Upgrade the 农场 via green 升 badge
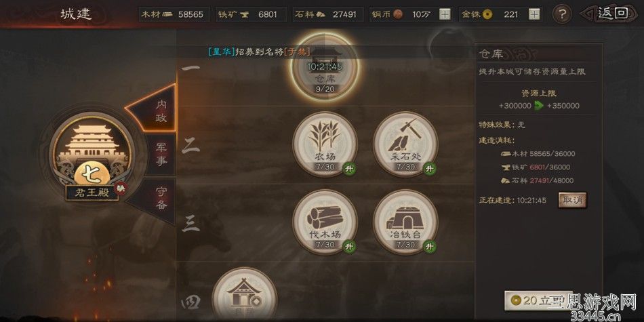Viewport: 644px width, 322px height. tap(349, 168)
